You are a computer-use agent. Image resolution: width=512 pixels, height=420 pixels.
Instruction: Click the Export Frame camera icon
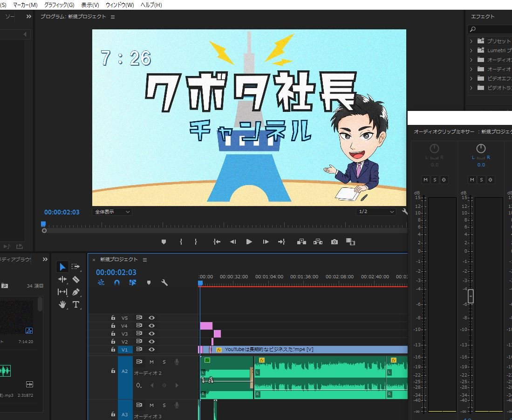[x=334, y=242]
